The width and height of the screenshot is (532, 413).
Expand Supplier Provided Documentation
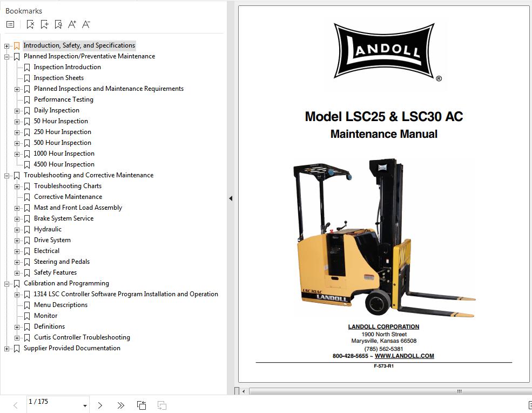[6, 349]
